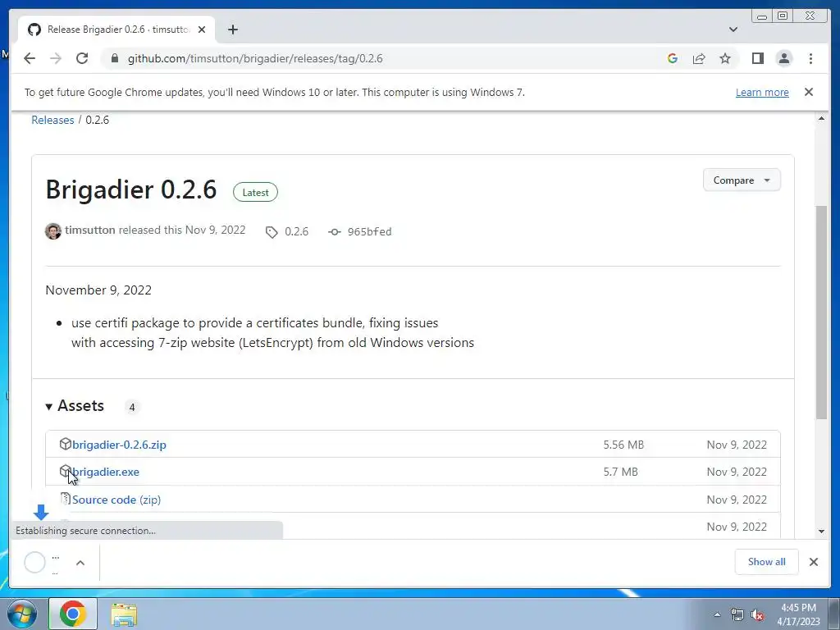Viewport: 840px width, 630px height.
Task: Click the network tray icon
Action: click(737, 614)
